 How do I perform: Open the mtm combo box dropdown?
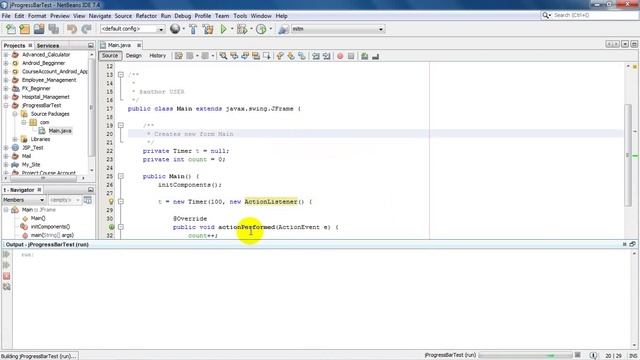pos(381,29)
